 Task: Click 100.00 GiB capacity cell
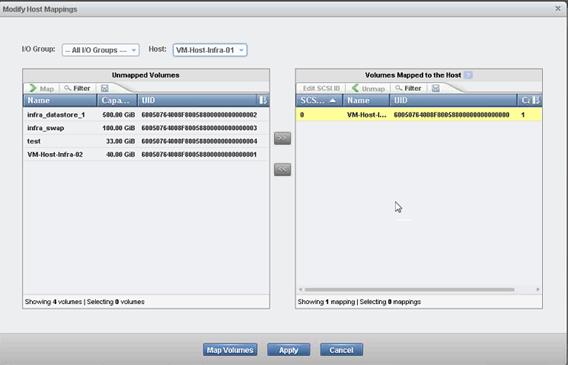tap(118, 128)
